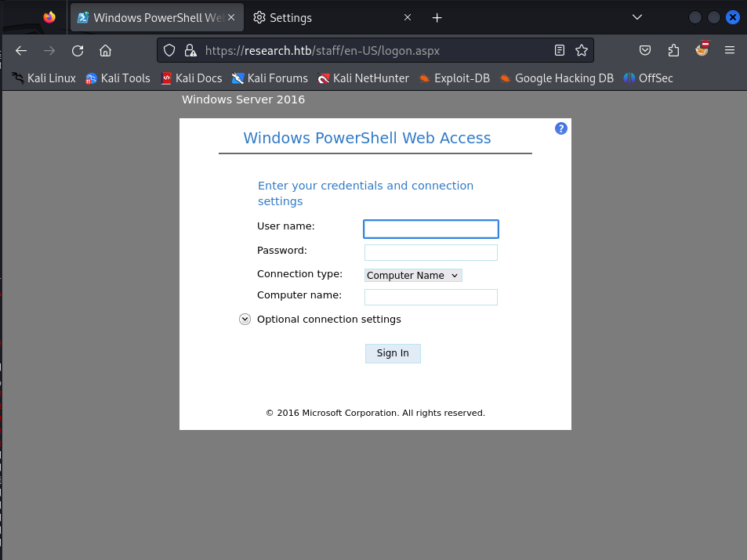The image size is (747, 560).
Task: Open Kali Docs bookmark
Action: pyautogui.click(x=191, y=78)
